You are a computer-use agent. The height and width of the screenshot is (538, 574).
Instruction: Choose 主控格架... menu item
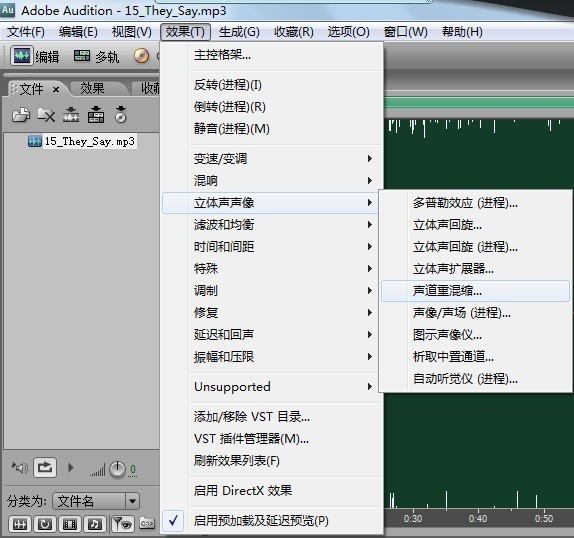click(x=273, y=55)
